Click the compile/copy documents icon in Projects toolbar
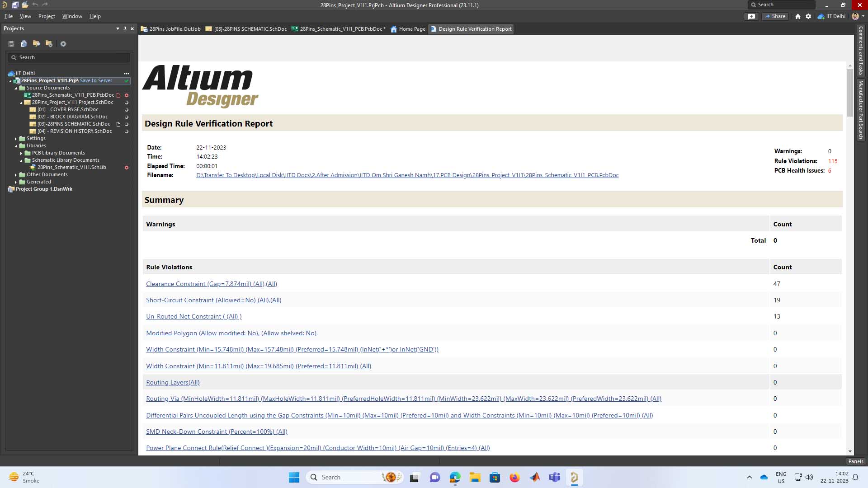 (x=24, y=44)
